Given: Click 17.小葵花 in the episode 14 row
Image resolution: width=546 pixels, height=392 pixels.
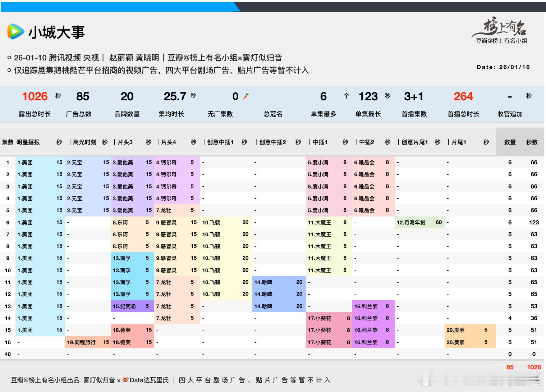Looking at the screenshot, I should pyautogui.click(x=319, y=318).
